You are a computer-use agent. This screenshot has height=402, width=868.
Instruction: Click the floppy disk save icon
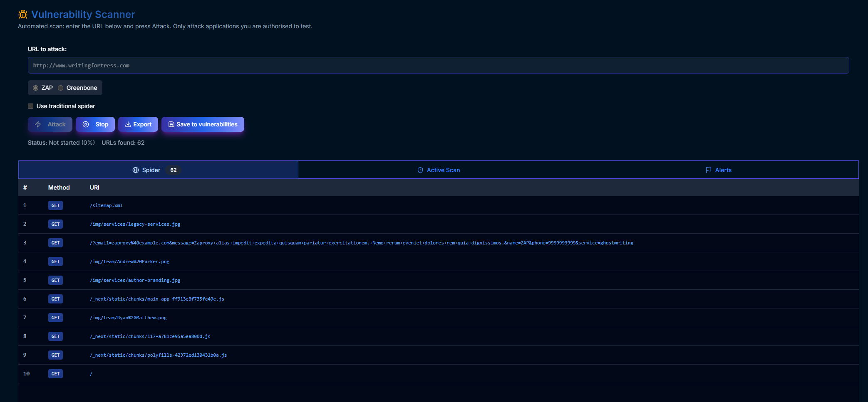(171, 124)
